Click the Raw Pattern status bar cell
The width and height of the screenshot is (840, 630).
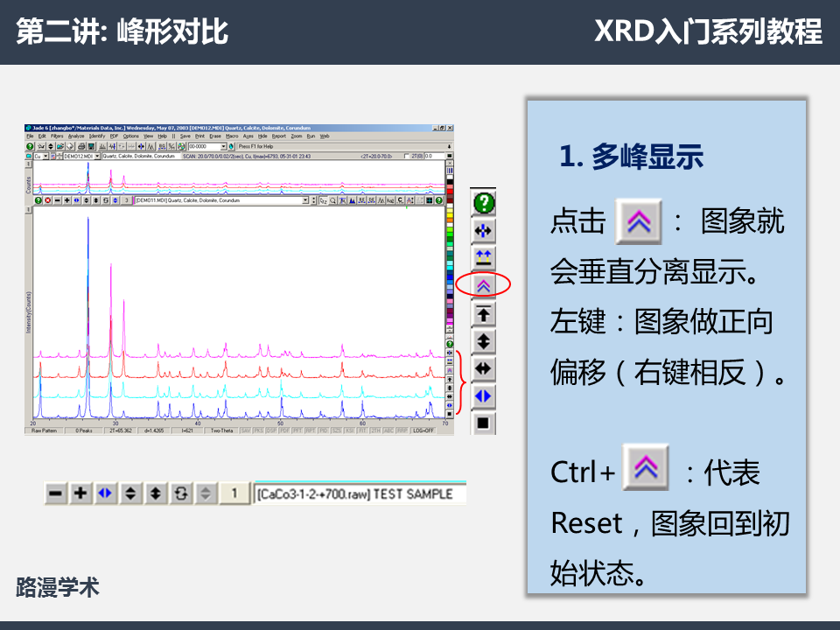(45, 430)
